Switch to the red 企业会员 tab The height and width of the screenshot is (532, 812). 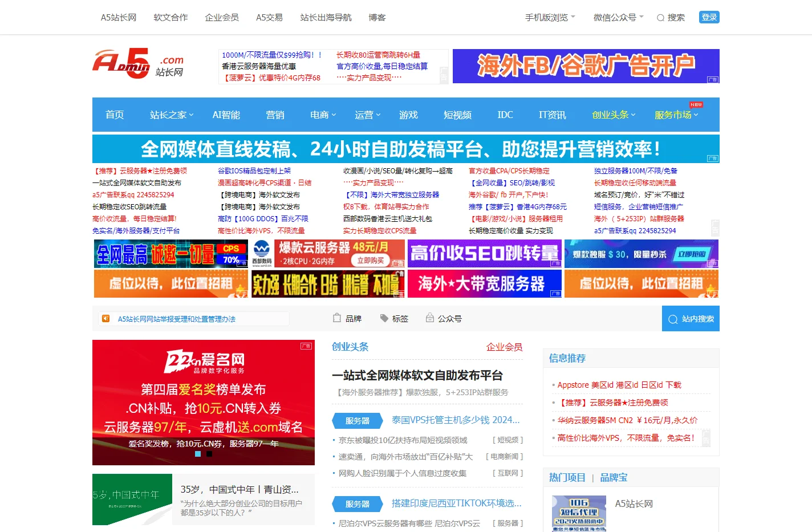[x=504, y=347]
